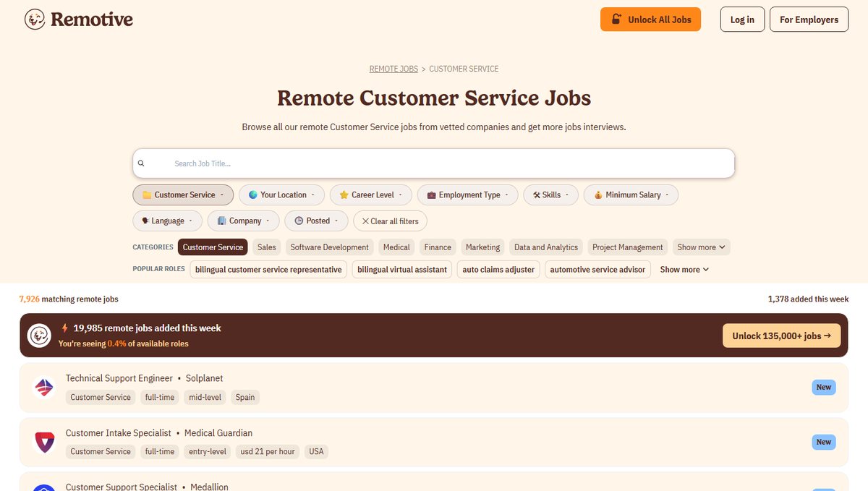Open the Skills dropdown
Screen dimensions: 868x491
pyautogui.click(x=550, y=195)
